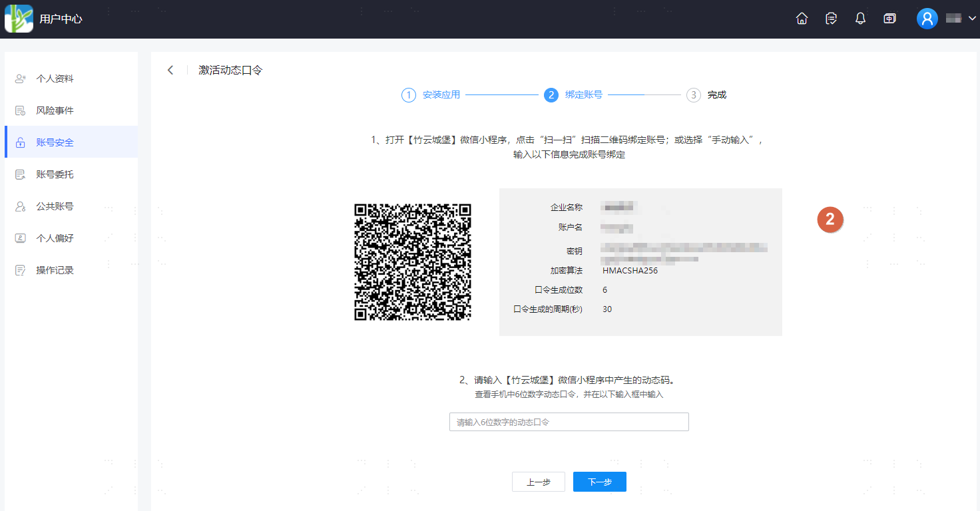Click the 操作记录 sidebar icon
Image resolution: width=980 pixels, height=511 pixels.
(20, 270)
